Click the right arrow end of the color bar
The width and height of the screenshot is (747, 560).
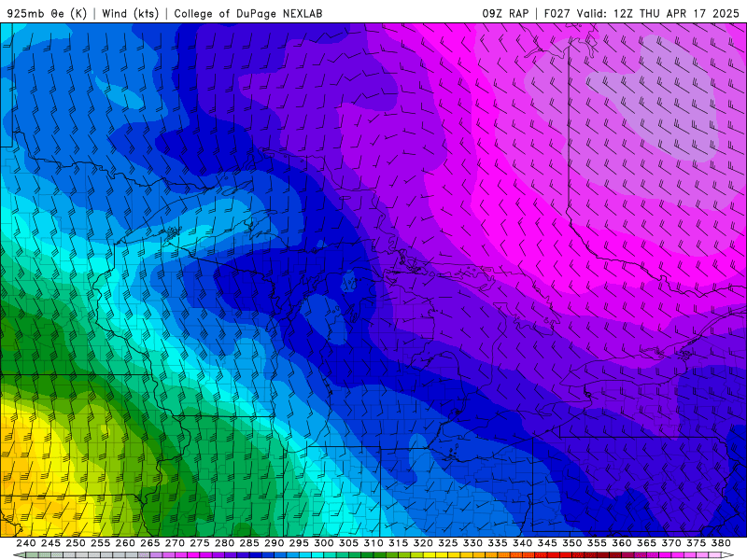click(727, 554)
